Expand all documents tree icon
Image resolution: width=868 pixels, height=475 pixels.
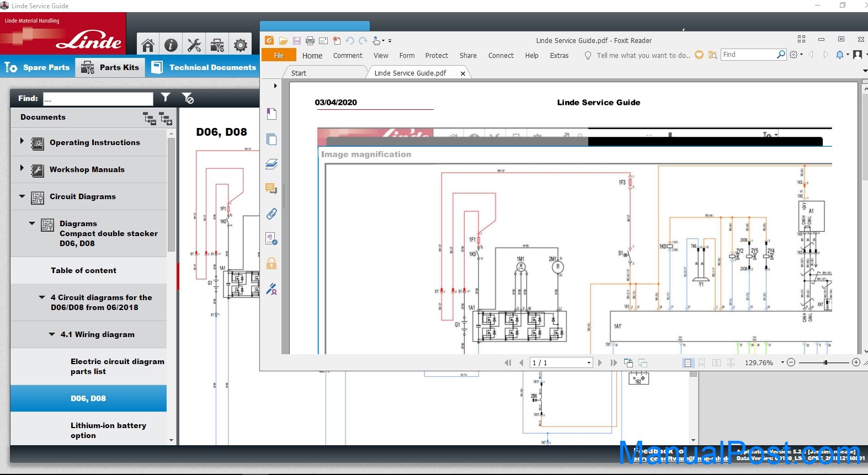coord(166,118)
